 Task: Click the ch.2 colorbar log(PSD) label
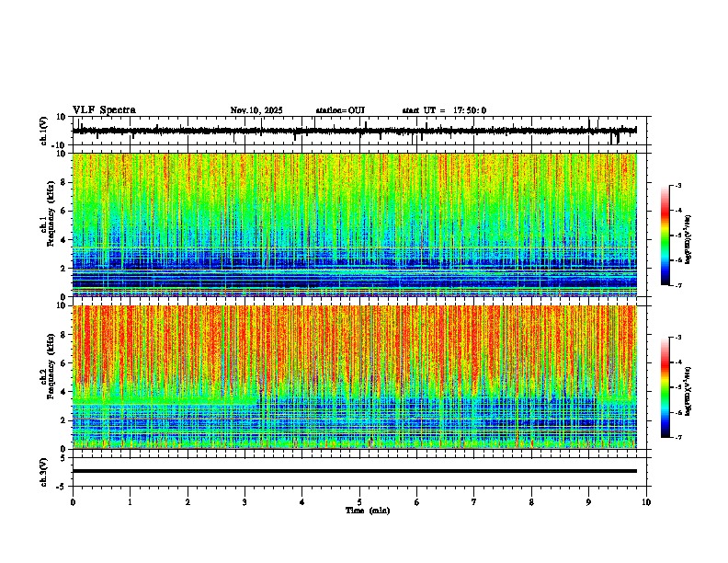pyautogui.click(x=688, y=392)
